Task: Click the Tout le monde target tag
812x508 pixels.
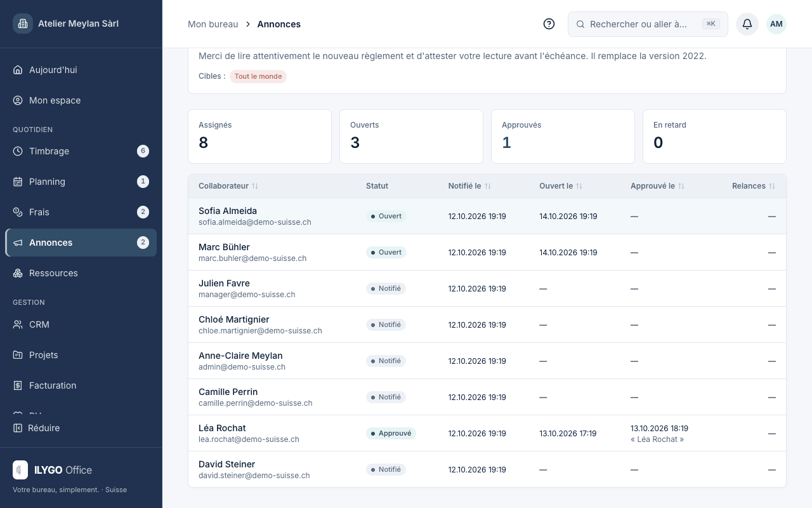Action: [258, 76]
